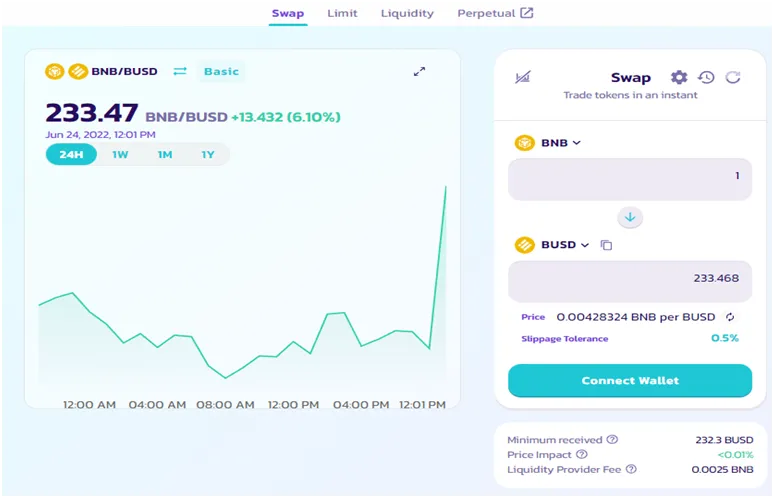Expand the chart to fullscreen
Image resolution: width=774 pixels, height=498 pixels.
(x=419, y=72)
